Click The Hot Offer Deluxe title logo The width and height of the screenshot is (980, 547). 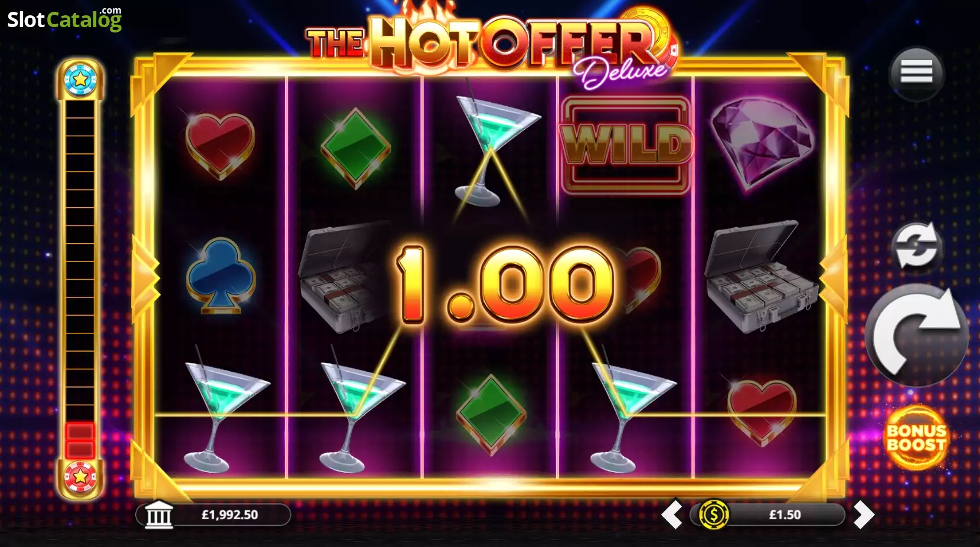tap(490, 44)
